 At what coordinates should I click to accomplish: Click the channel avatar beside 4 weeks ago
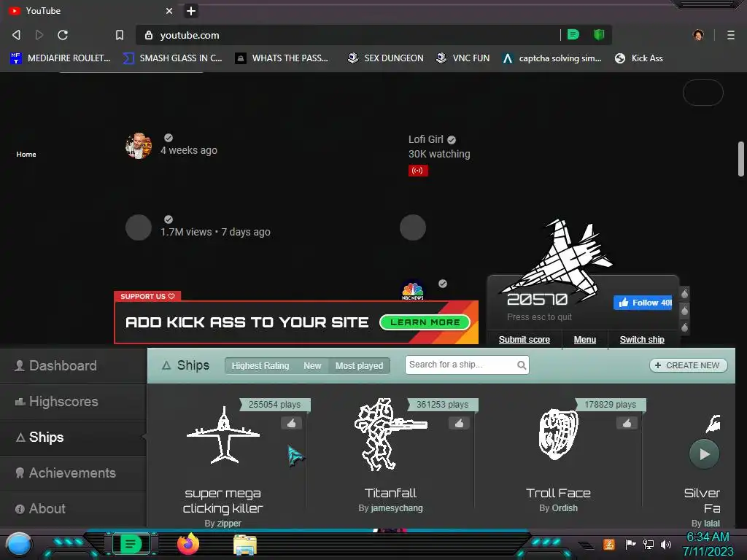[x=139, y=146]
